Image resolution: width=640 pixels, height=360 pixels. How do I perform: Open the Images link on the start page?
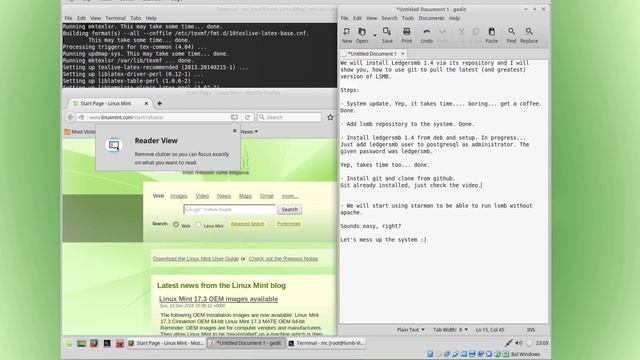[x=179, y=196]
